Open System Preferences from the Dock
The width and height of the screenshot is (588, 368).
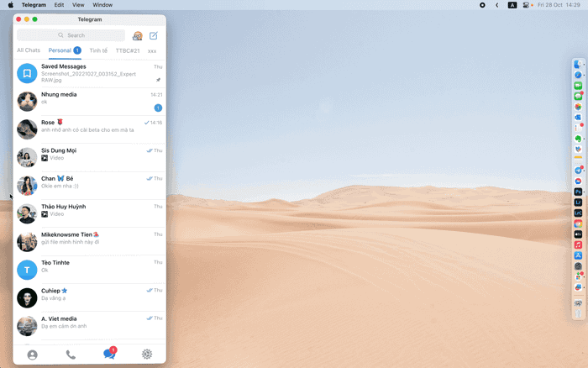click(578, 266)
